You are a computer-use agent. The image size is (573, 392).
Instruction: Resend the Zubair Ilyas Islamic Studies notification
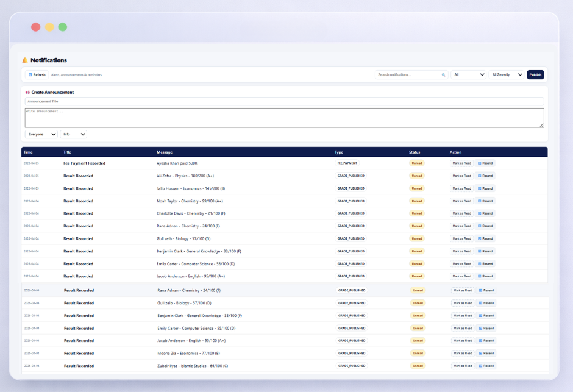486,366
